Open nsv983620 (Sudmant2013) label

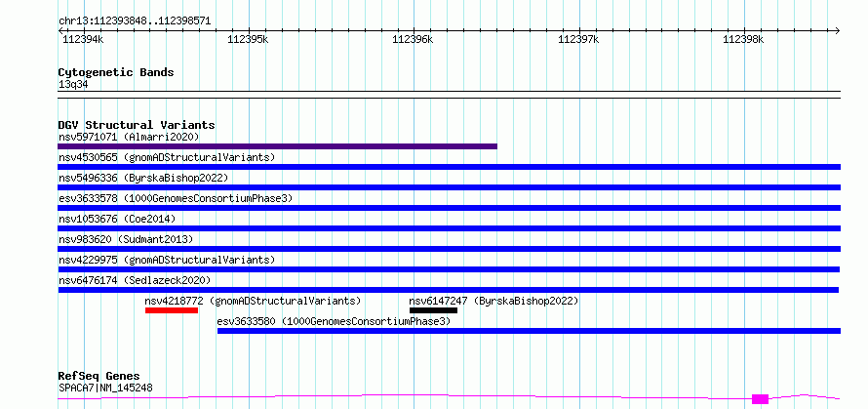pos(126,239)
